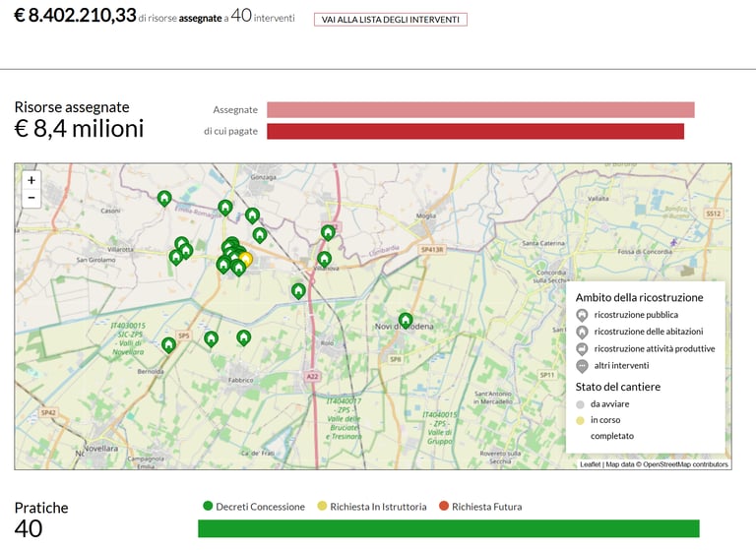Screen dimensions: 756x550
Task: Click the in corso yellow status dot
Action: pos(580,420)
